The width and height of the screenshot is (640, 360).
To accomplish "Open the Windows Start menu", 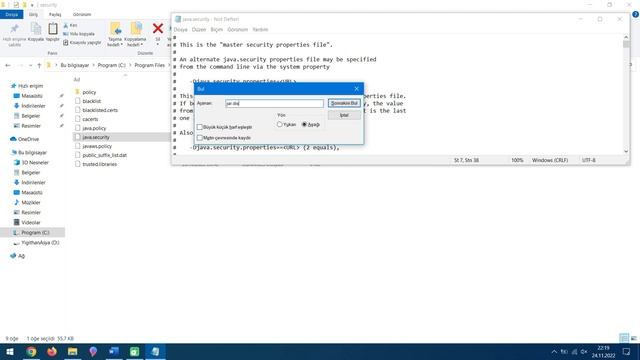I will point(10,351).
